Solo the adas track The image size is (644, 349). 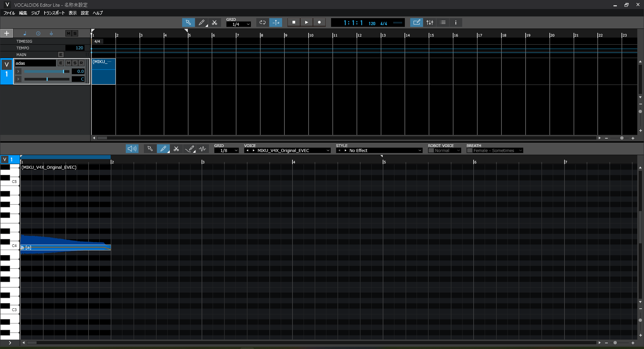[x=75, y=63]
